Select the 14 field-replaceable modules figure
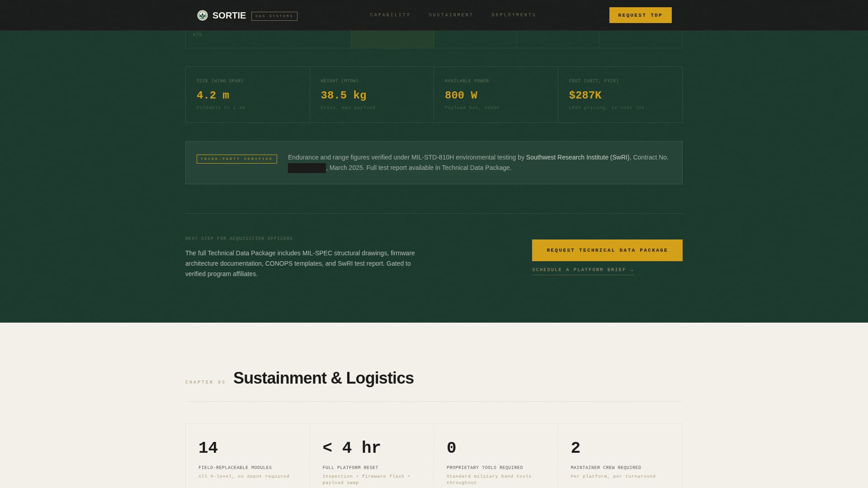This screenshot has height=488, width=868. 208,448
